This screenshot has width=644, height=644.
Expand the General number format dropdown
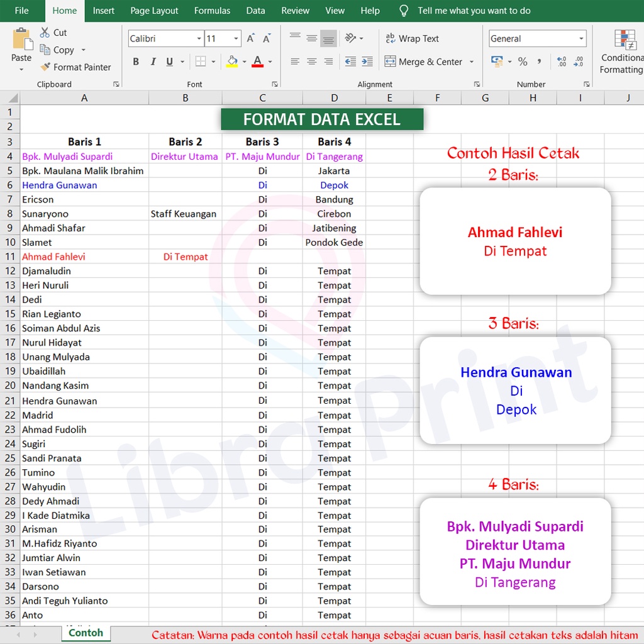coord(581,39)
